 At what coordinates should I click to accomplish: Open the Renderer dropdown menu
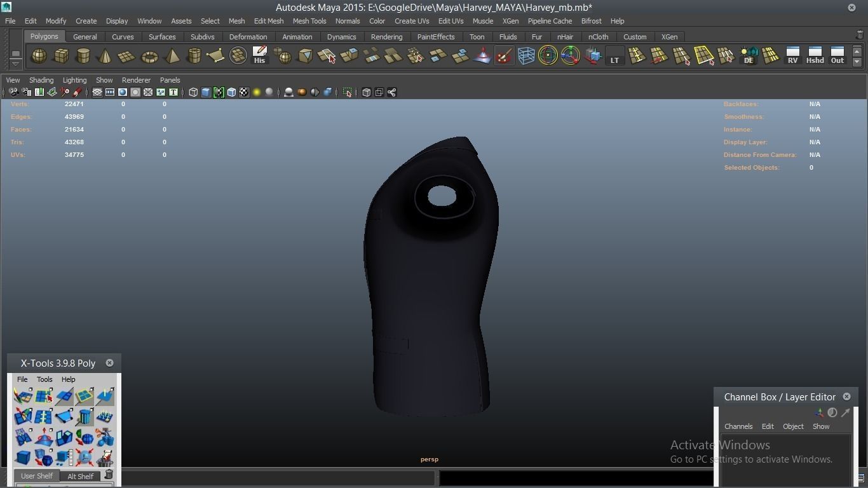136,80
